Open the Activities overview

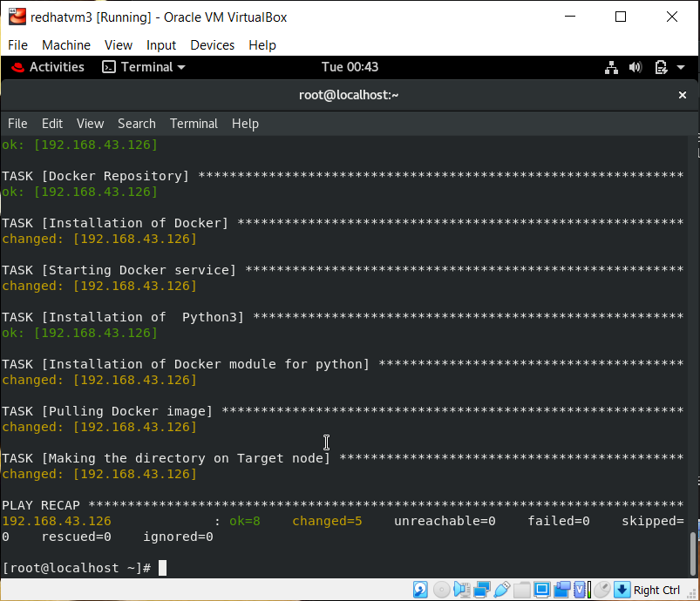pos(57,67)
